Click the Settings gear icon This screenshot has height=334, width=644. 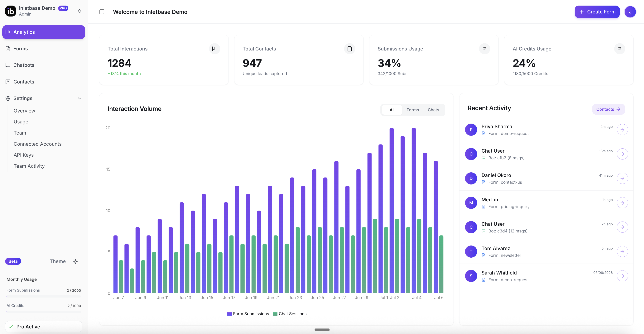click(8, 98)
